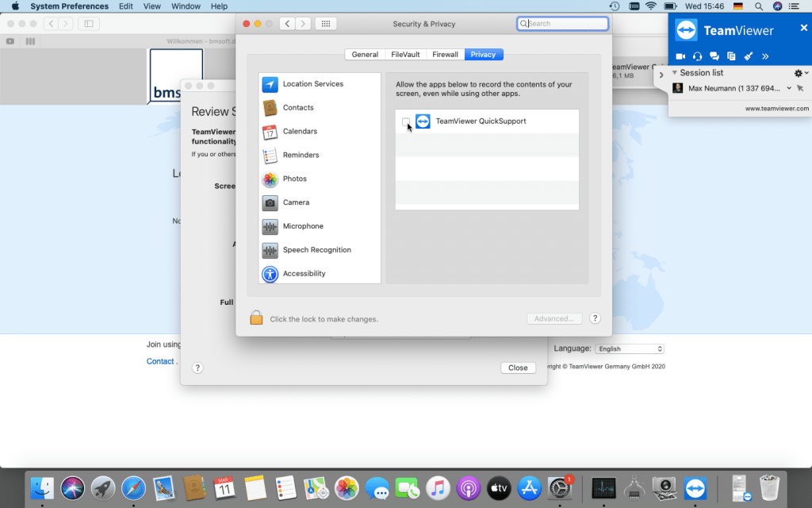Go forward in System Preferences
Viewport: 812px width, 508px height.
click(303, 24)
